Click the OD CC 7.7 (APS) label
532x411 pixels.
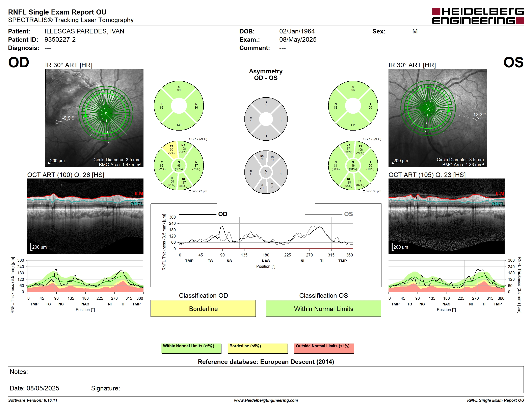point(198,139)
